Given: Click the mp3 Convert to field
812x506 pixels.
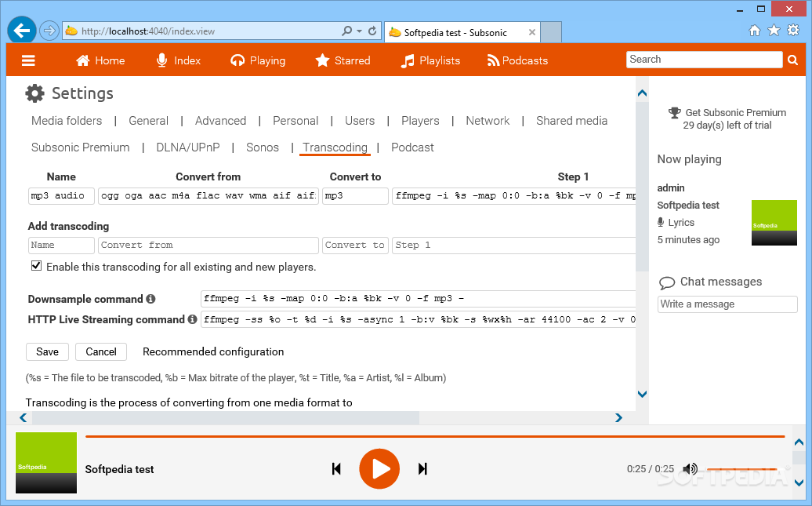Looking at the screenshot, I should (355, 196).
